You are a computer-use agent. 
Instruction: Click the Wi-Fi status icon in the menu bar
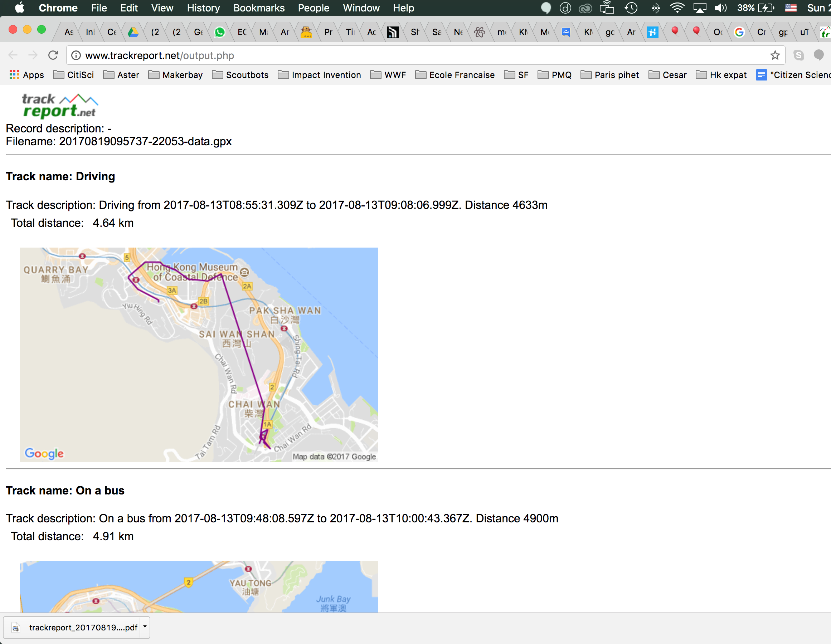point(677,8)
